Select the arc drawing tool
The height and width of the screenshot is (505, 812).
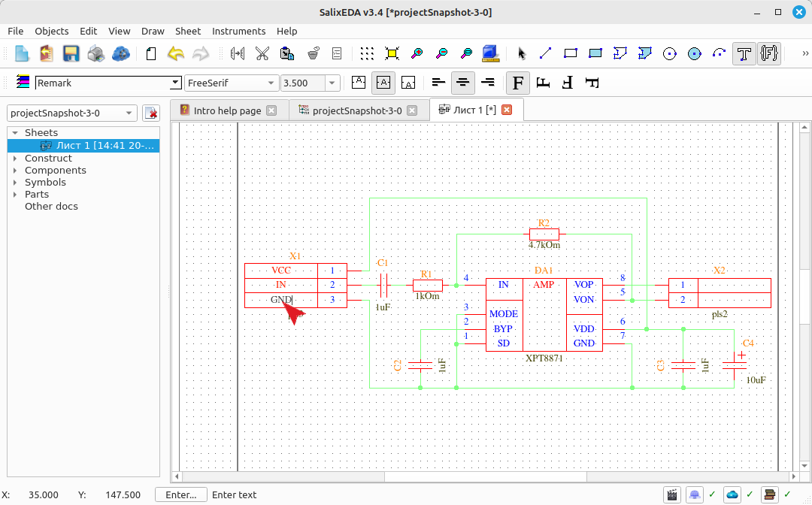point(720,53)
